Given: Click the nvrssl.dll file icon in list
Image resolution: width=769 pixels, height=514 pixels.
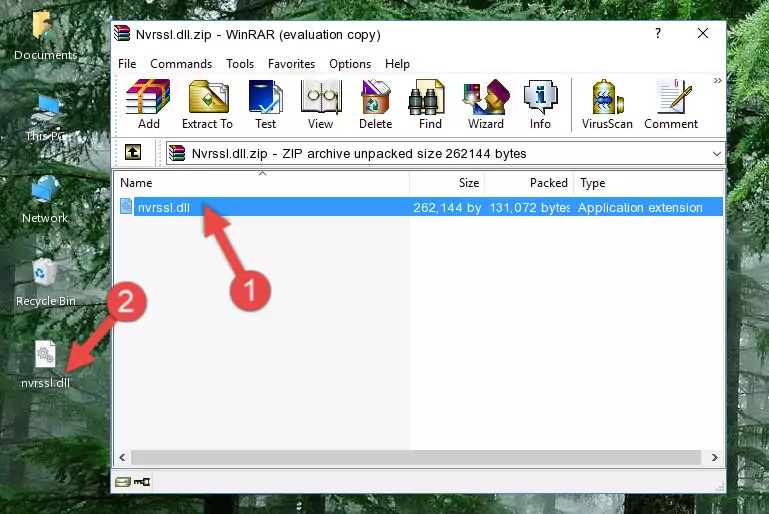Looking at the screenshot, I should [x=126, y=206].
